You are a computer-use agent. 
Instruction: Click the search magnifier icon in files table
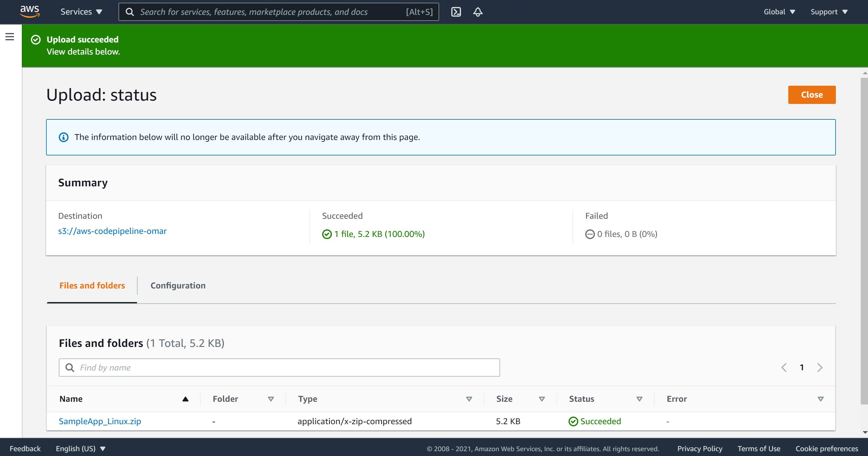(70, 368)
